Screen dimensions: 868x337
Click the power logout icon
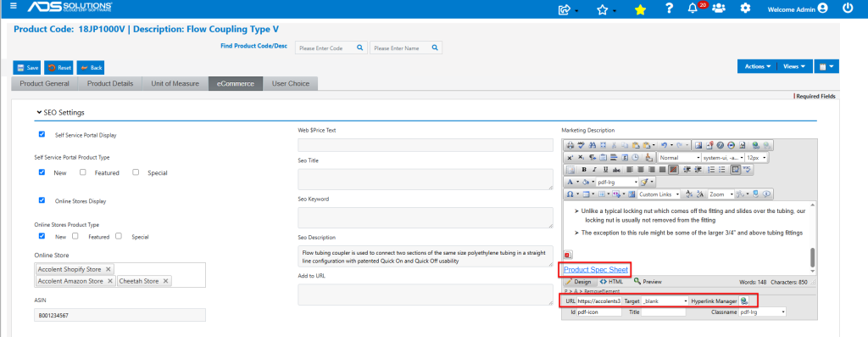pos(848,8)
